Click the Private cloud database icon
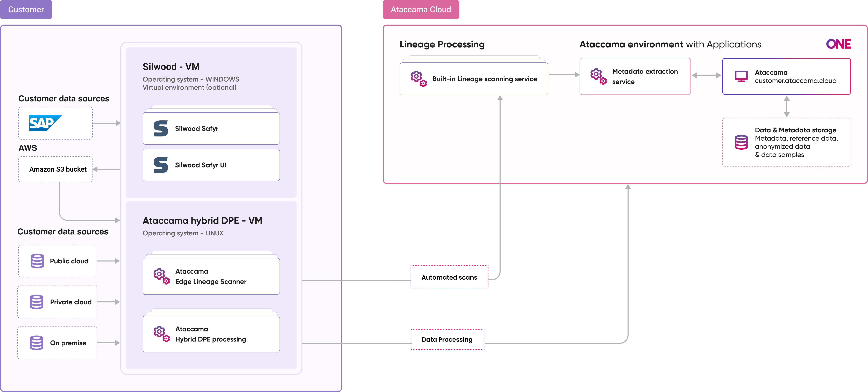 (36, 302)
